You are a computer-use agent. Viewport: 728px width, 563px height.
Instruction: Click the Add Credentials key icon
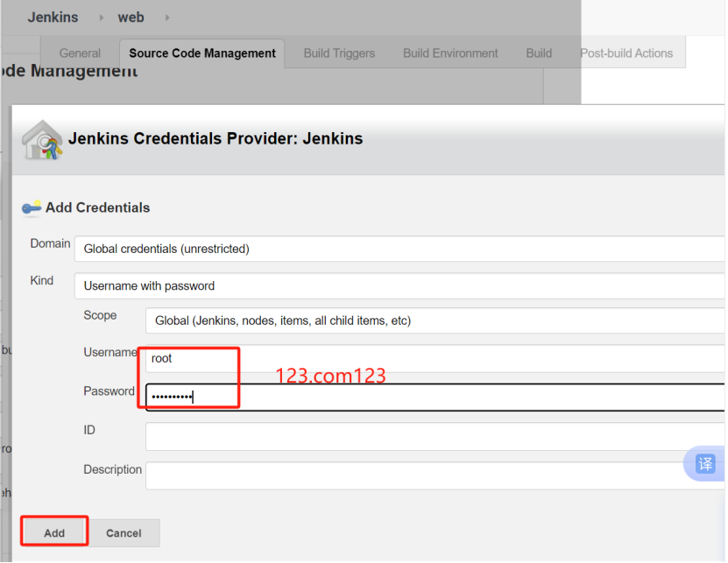[32, 208]
